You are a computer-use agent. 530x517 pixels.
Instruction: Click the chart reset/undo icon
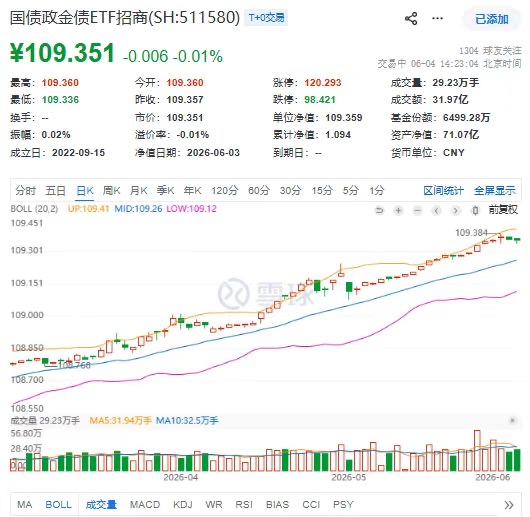tap(380, 211)
